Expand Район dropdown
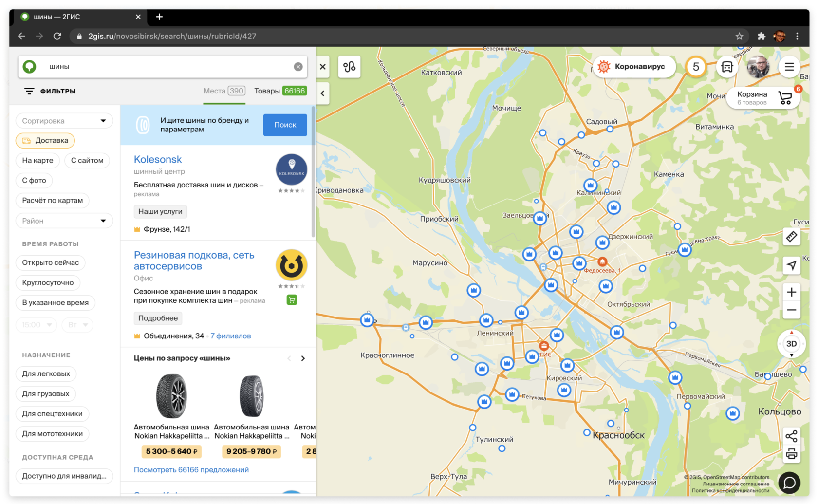This screenshot has height=504, width=818. tap(64, 221)
